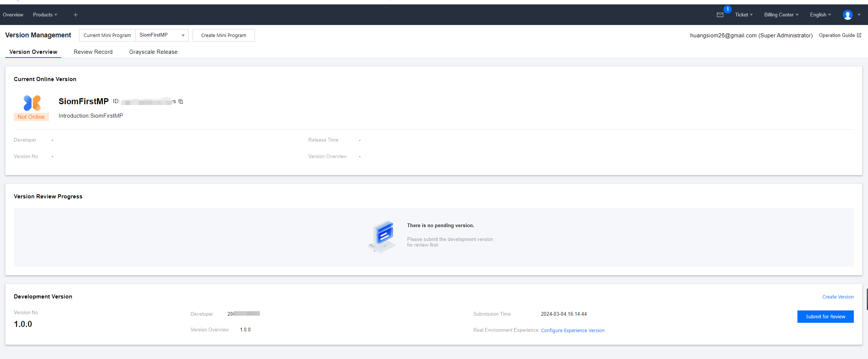Switch to the Review Record tab
Image resolution: width=868 pixels, height=359 pixels.
click(x=93, y=52)
